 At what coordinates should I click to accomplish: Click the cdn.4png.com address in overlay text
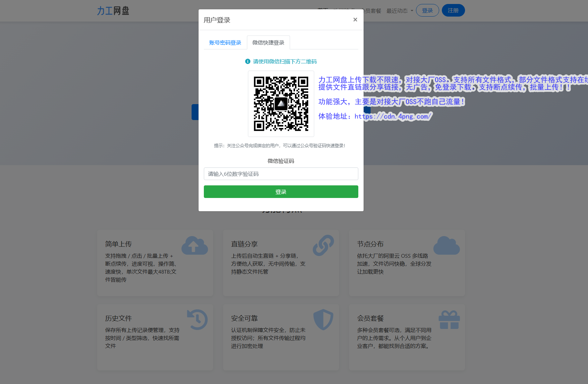point(393,116)
